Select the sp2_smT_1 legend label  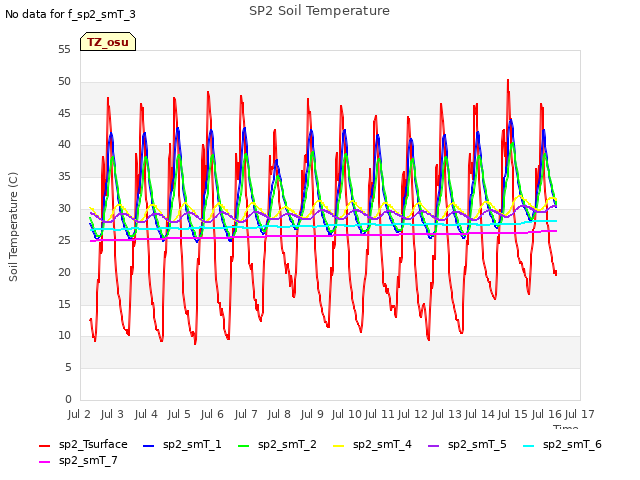point(192,444)
